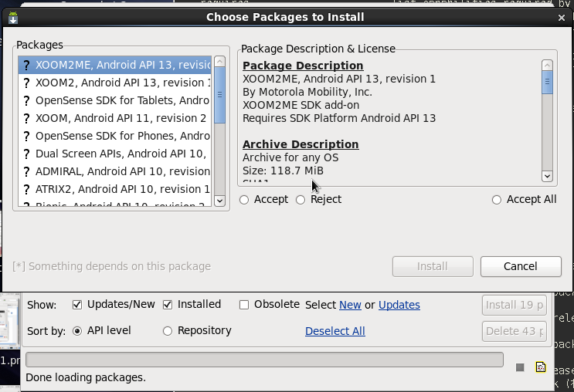Open the SDK Manager log icon
Screen dimensions: 574x392
click(541, 367)
